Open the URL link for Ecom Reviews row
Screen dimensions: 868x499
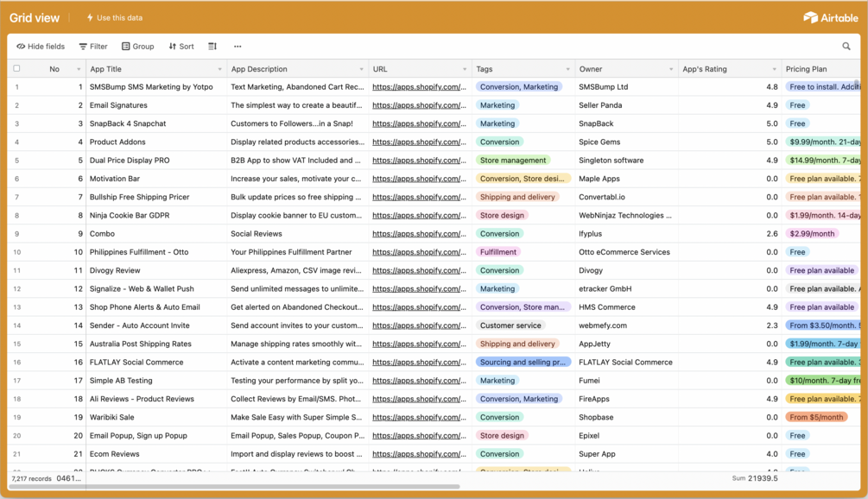(x=419, y=453)
